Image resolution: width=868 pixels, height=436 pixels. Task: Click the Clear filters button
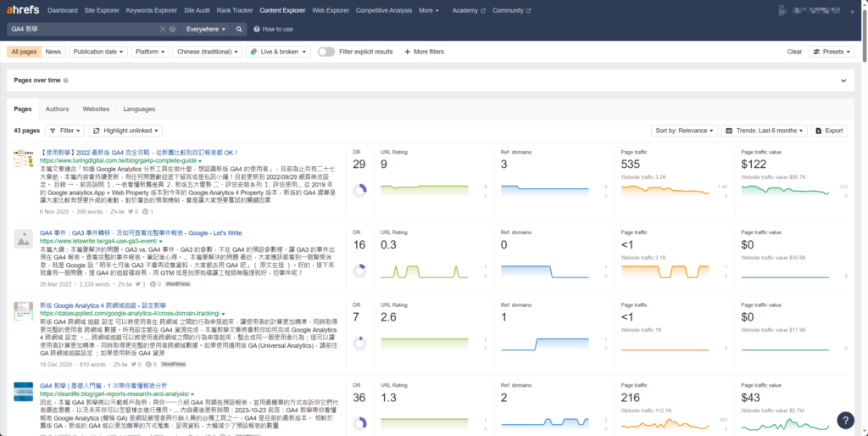(794, 52)
